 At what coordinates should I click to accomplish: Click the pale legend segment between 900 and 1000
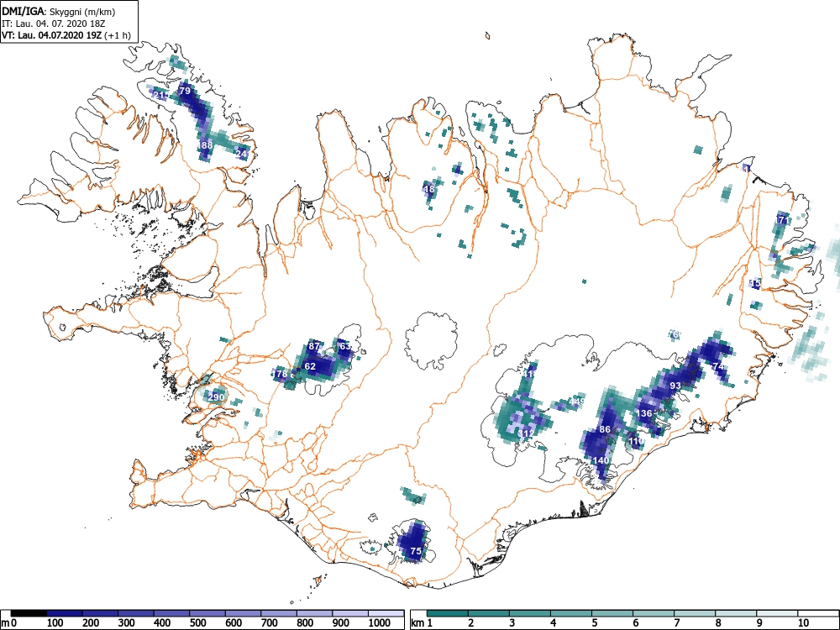(x=350, y=613)
